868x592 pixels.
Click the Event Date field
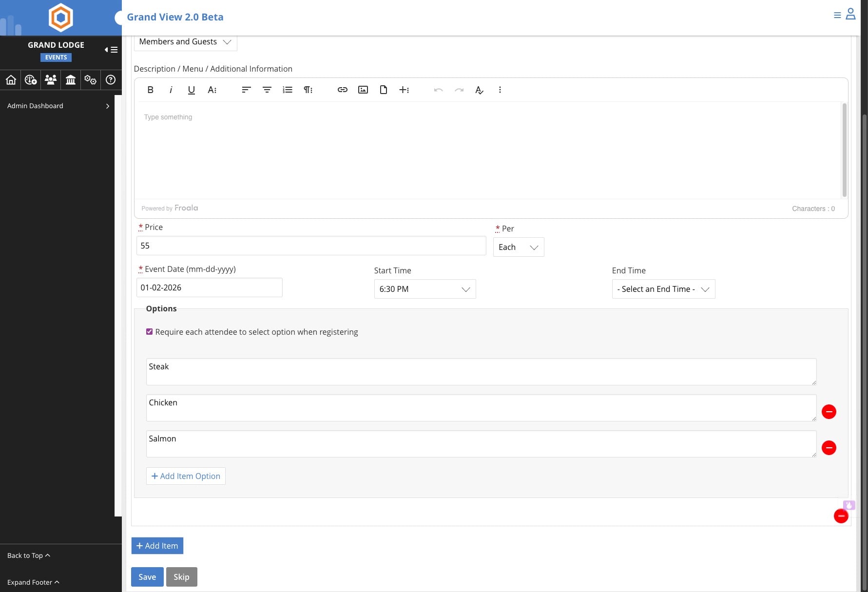209,287
